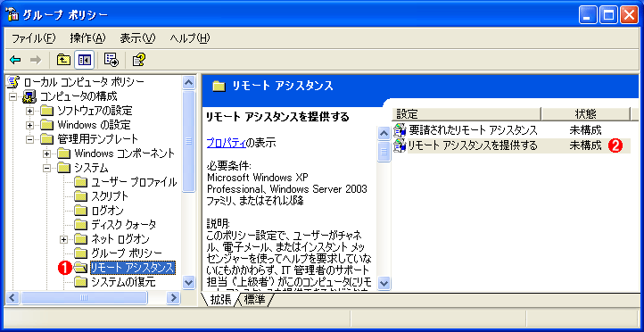The image size is (644, 332).
Task: Click the ネット ログオン folder icon
Action: 81,238
